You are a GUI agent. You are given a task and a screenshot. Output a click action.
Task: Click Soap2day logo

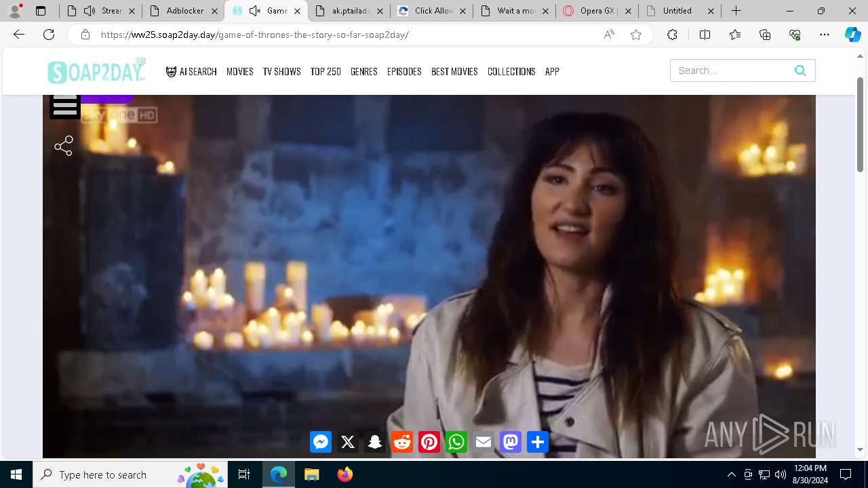(97, 70)
